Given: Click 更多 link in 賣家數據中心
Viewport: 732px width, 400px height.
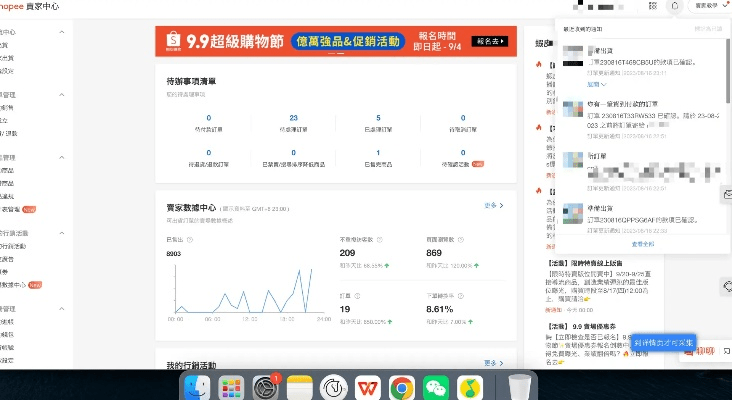Looking at the screenshot, I should pos(493,206).
